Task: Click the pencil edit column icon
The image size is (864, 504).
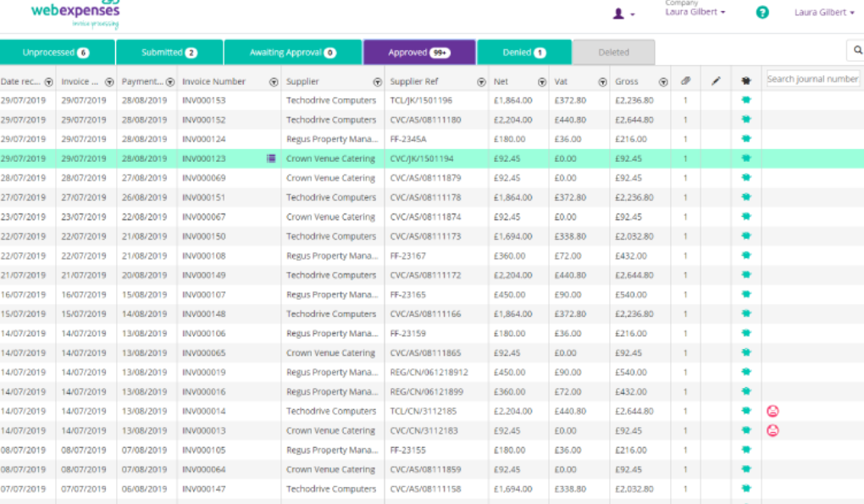Action: coord(716,81)
